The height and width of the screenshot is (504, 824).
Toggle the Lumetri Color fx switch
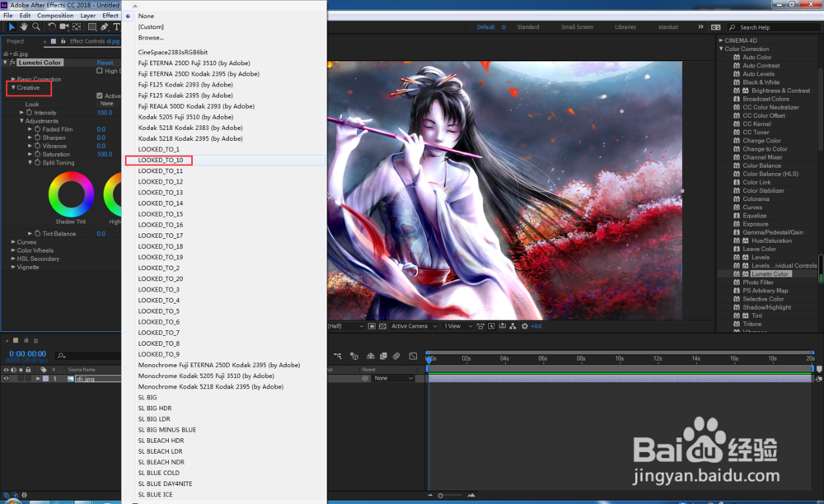pos(12,63)
